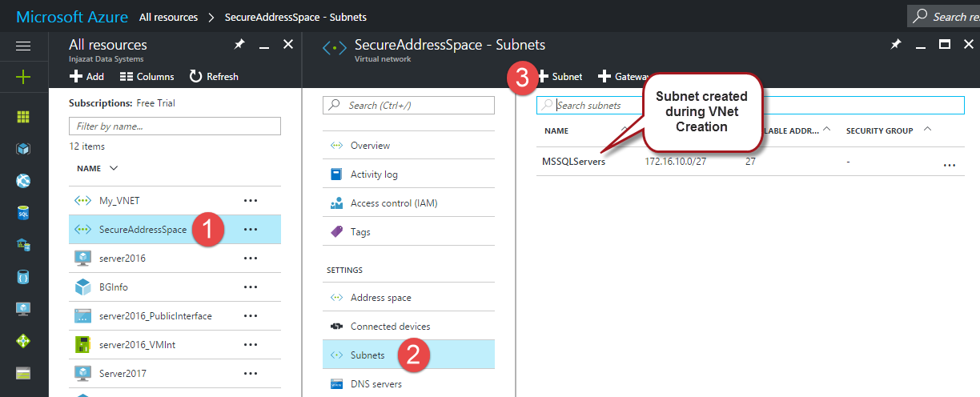Sort subnets by the SECURITY GROUP column caret
Viewport: 980px width, 397px height.
click(927, 129)
